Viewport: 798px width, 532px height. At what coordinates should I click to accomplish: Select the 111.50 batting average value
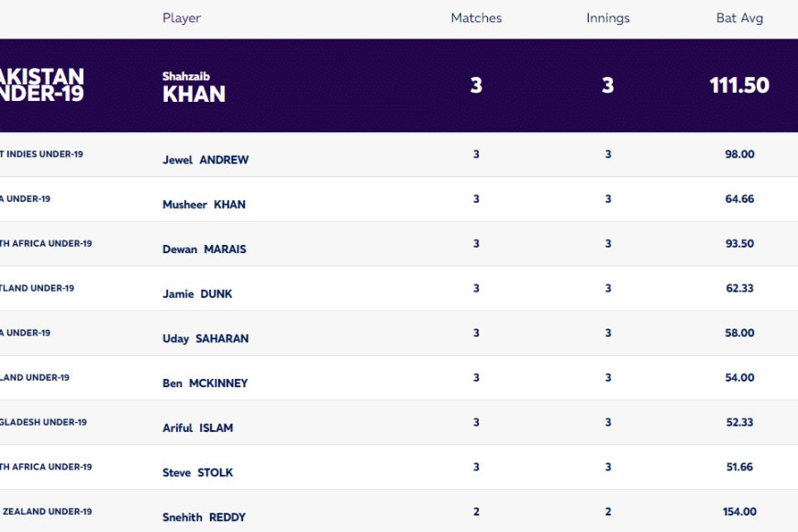click(x=739, y=85)
